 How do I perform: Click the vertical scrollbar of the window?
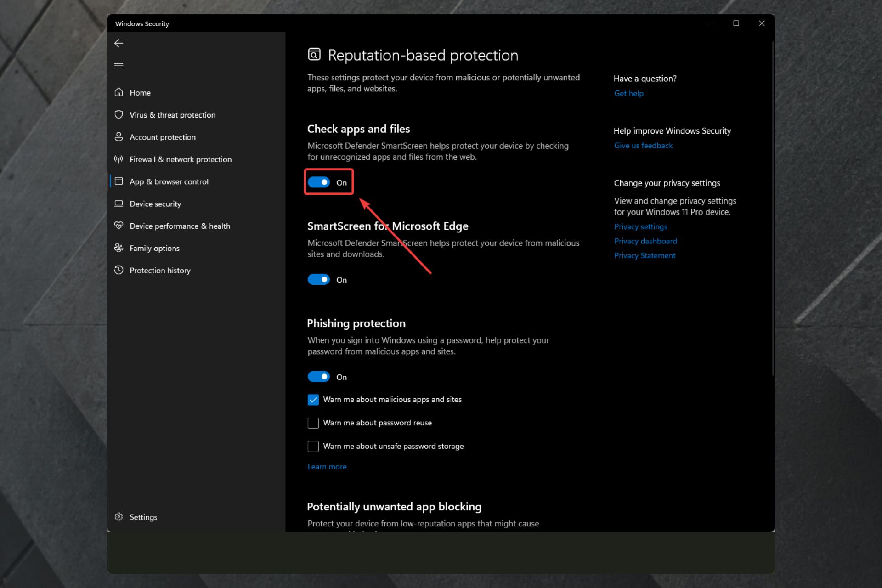tap(773, 209)
